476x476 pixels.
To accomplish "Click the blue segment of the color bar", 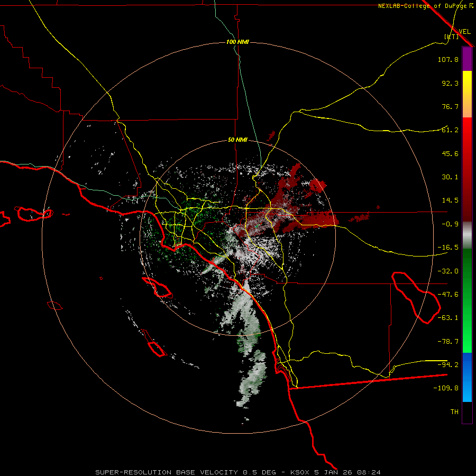I will pyautogui.click(x=467, y=377).
